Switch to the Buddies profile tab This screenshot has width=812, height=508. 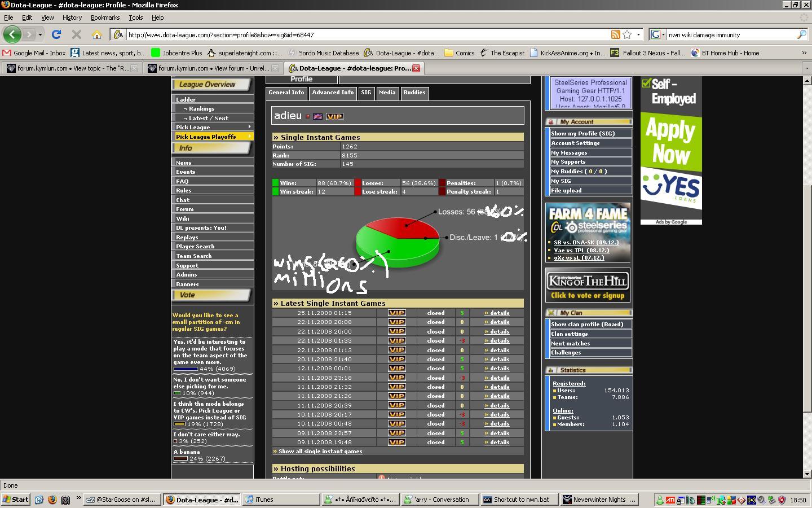click(414, 93)
